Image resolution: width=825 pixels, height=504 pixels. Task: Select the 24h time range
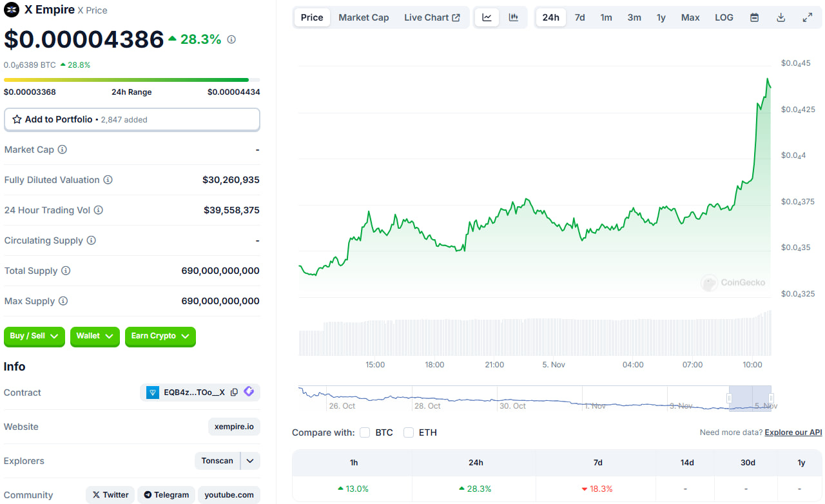(x=551, y=17)
